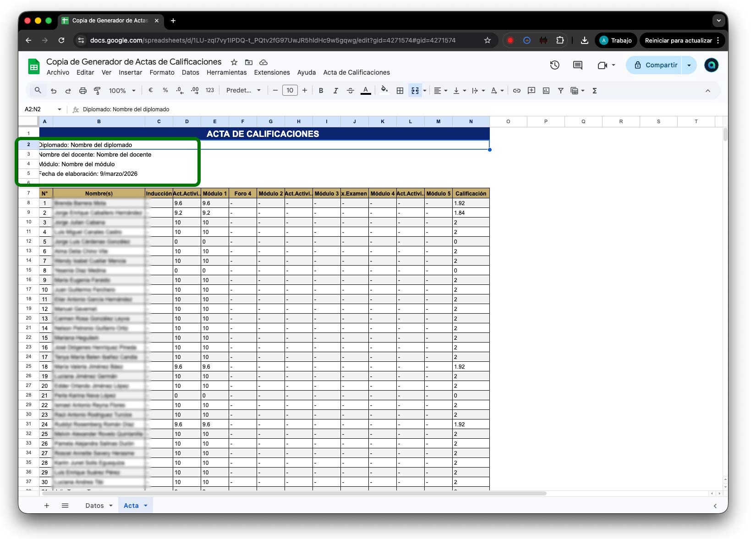Open the comments panel icon

click(577, 65)
